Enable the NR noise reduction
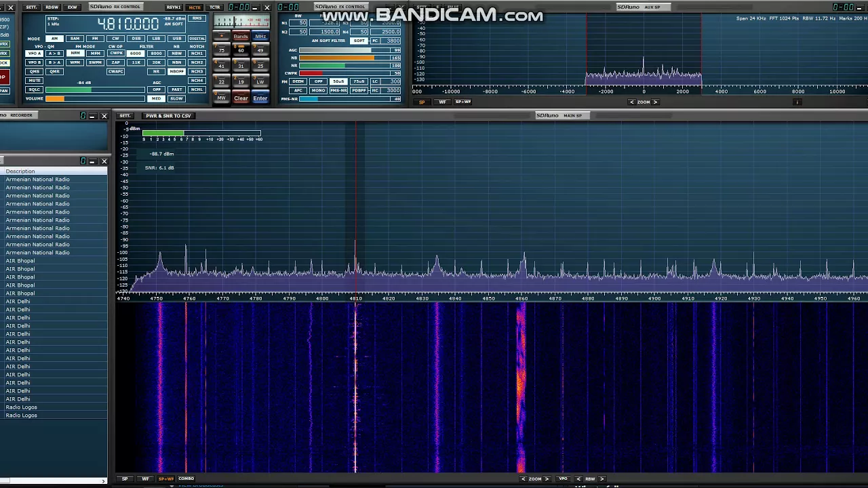The height and width of the screenshot is (488, 868). (x=156, y=71)
